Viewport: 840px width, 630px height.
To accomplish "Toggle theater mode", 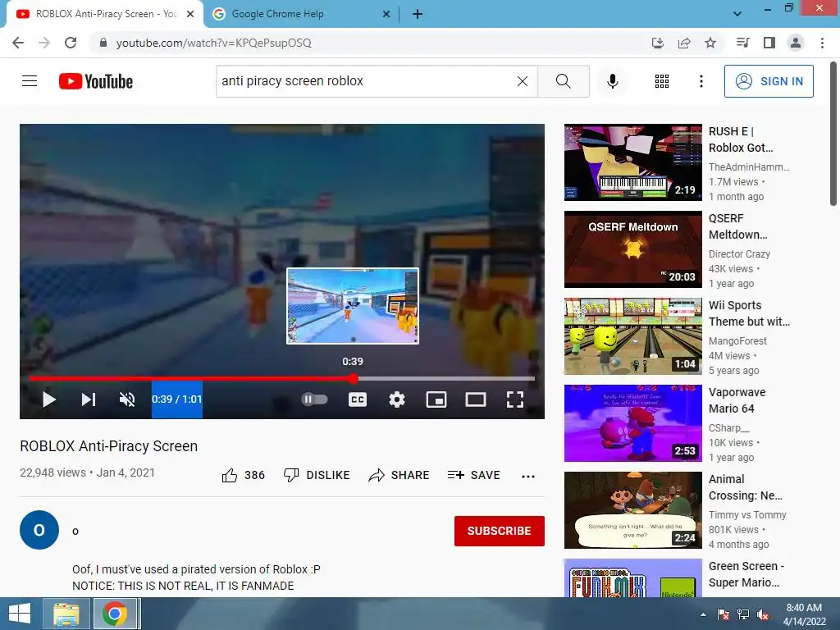I will click(x=475, y=399).
